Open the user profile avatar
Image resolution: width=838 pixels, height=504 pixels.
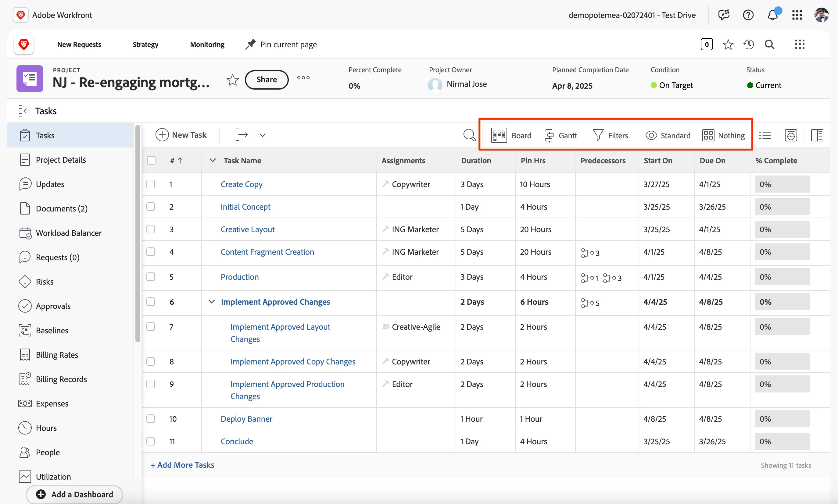[x=821, y=15]
